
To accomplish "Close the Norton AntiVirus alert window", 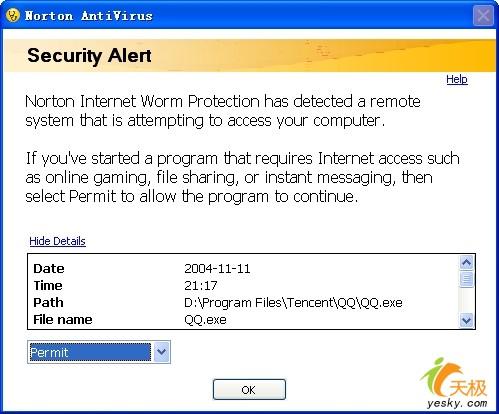I will pyautogui.click(x=483, y=15).
